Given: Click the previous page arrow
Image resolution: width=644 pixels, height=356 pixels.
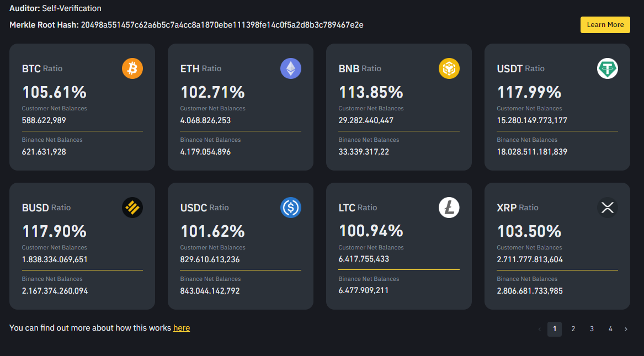Looking at the screenshot, I should coord(539,329).
